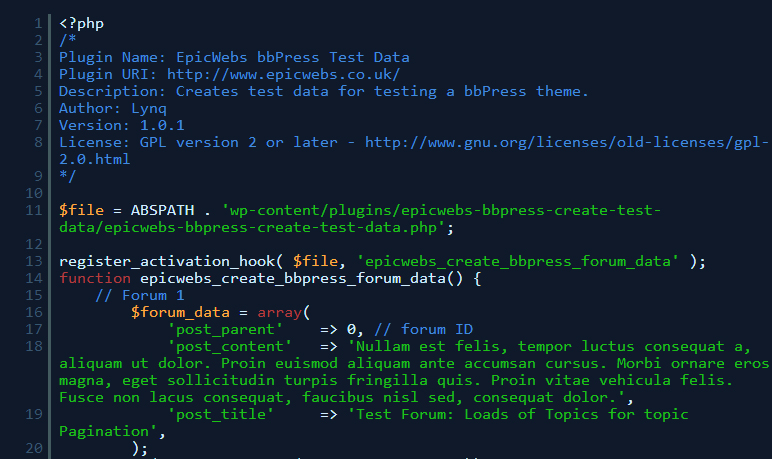Screen dimensions: 772x459
Task: Click the epicwebs_create_bbpress_forum_data function name definition
Action: [x=292, y=278]
